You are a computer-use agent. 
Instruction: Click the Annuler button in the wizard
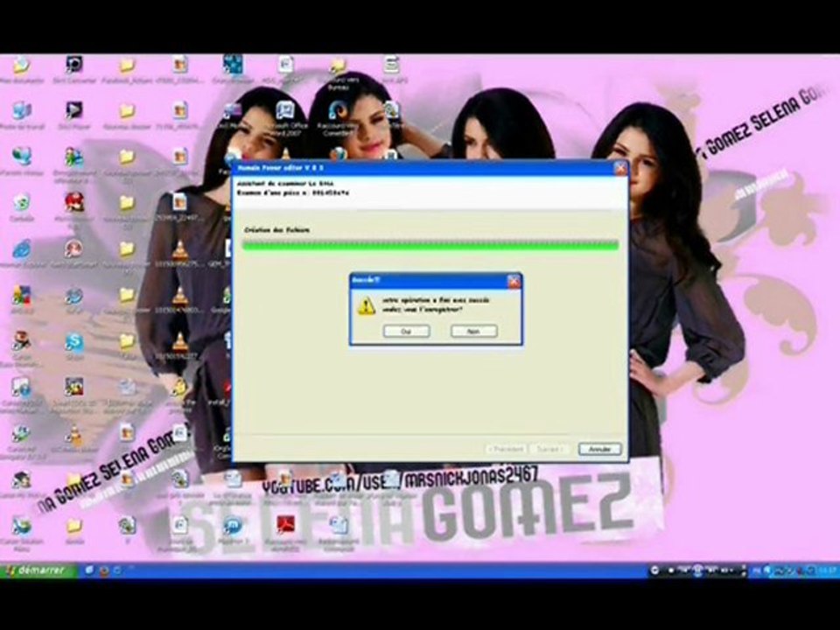point(599,449)
